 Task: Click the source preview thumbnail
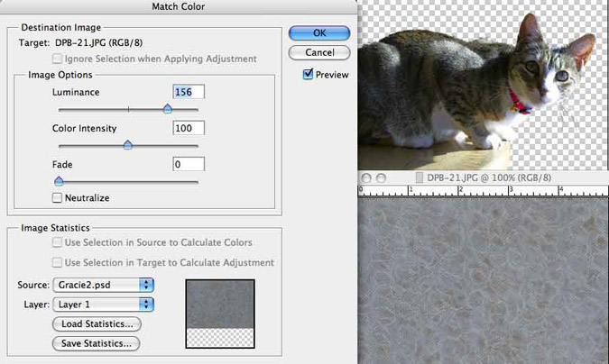point(220,314)
